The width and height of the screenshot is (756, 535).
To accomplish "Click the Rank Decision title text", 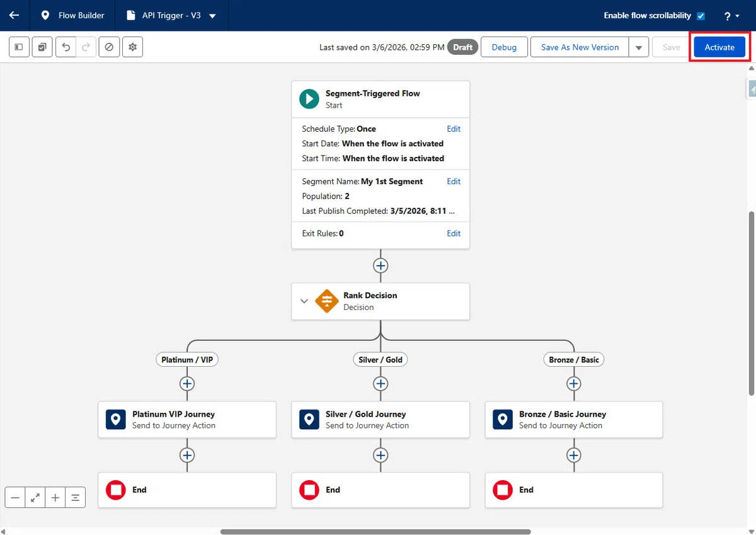I will [370, 295].
